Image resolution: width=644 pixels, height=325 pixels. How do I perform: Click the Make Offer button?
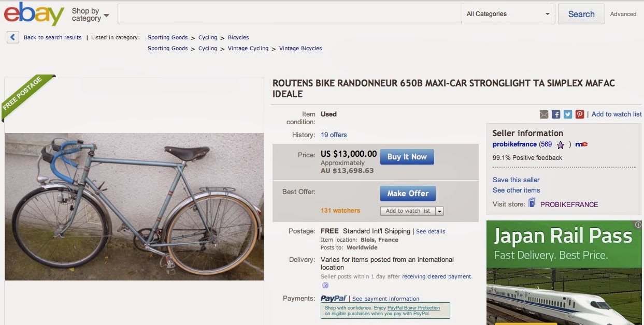coord(408,194)
